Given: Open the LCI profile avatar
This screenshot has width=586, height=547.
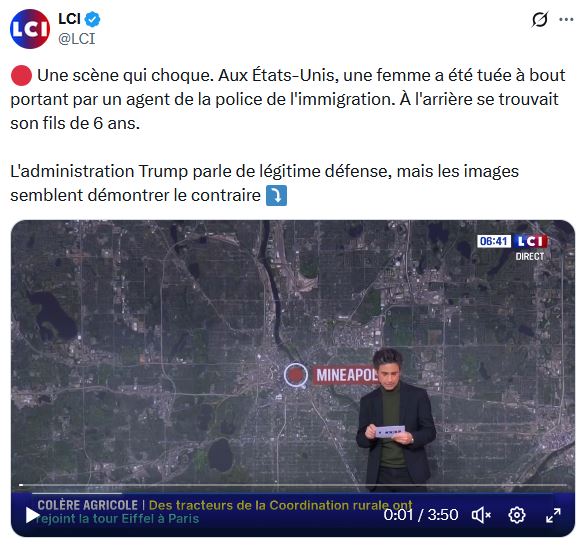Looking at the screenshot, I should 30,29.
